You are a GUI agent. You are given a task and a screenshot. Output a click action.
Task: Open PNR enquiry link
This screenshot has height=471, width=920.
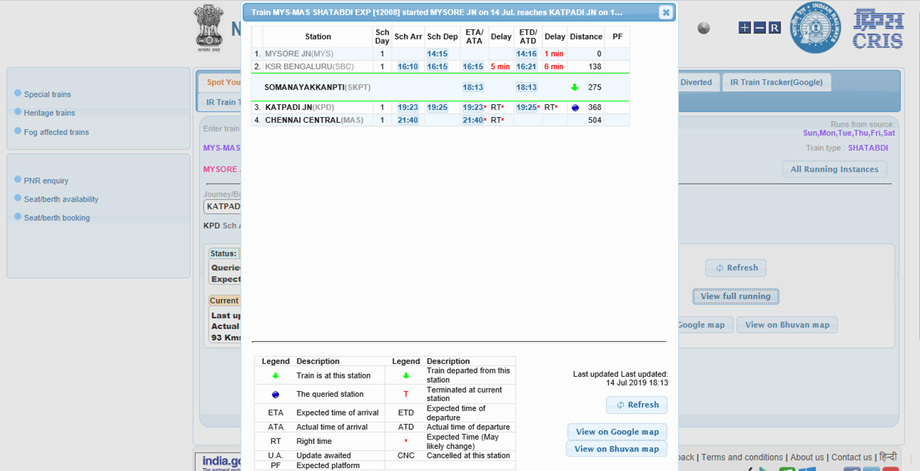pyautogui.click(x=46, y=181)
